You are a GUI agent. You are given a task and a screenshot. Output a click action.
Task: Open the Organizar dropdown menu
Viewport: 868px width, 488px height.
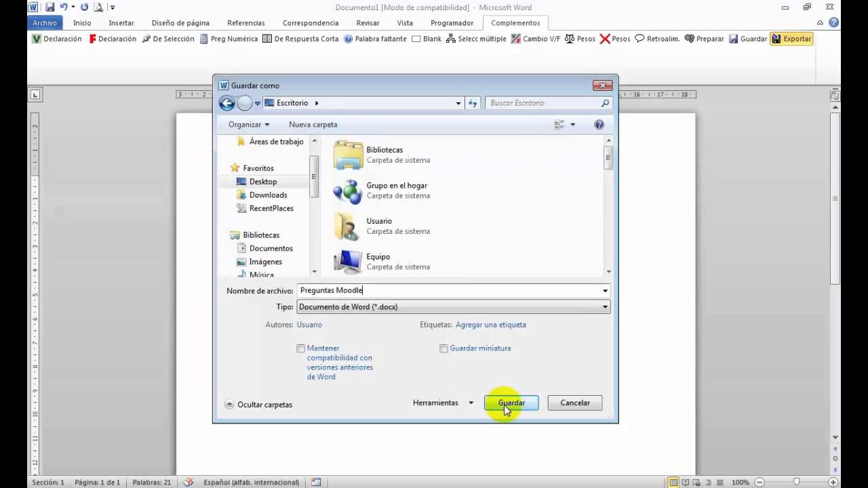click(x=249, y=125)
